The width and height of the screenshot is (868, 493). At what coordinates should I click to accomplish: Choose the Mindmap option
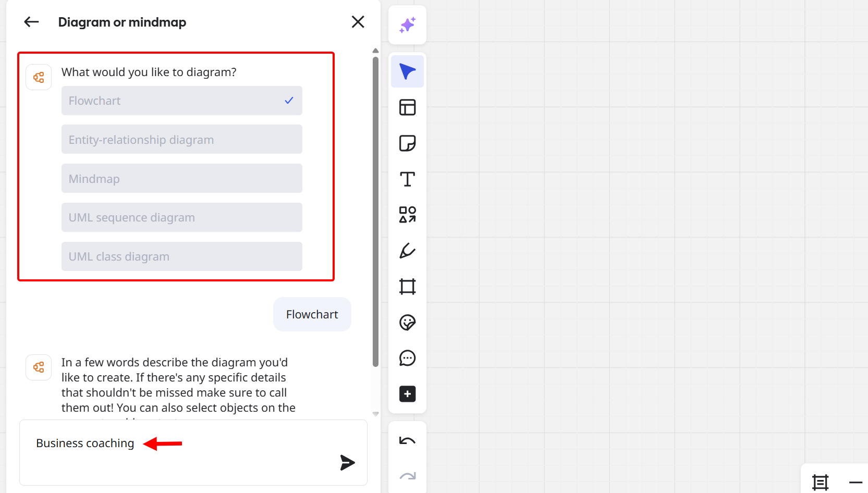(181, 178)
